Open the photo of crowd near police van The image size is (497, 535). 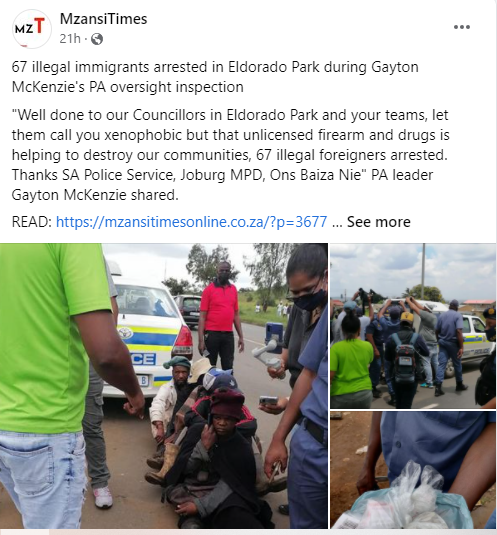tap(413, 326)
